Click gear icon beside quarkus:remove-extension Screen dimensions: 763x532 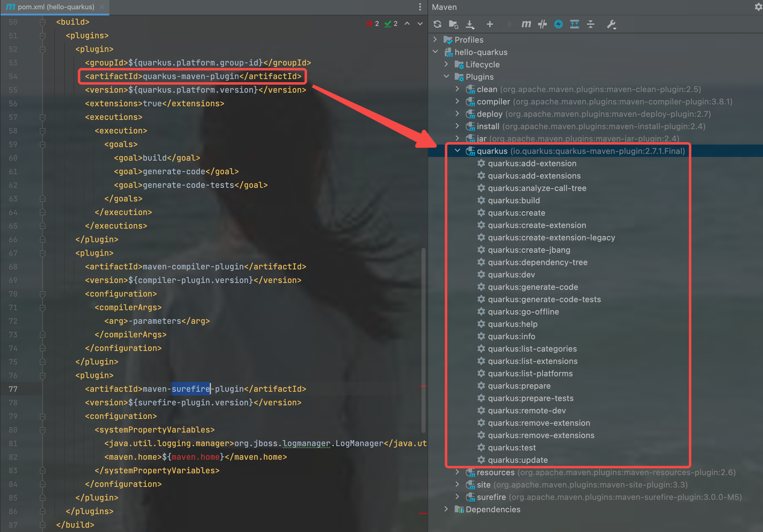[x=481, y=423]
